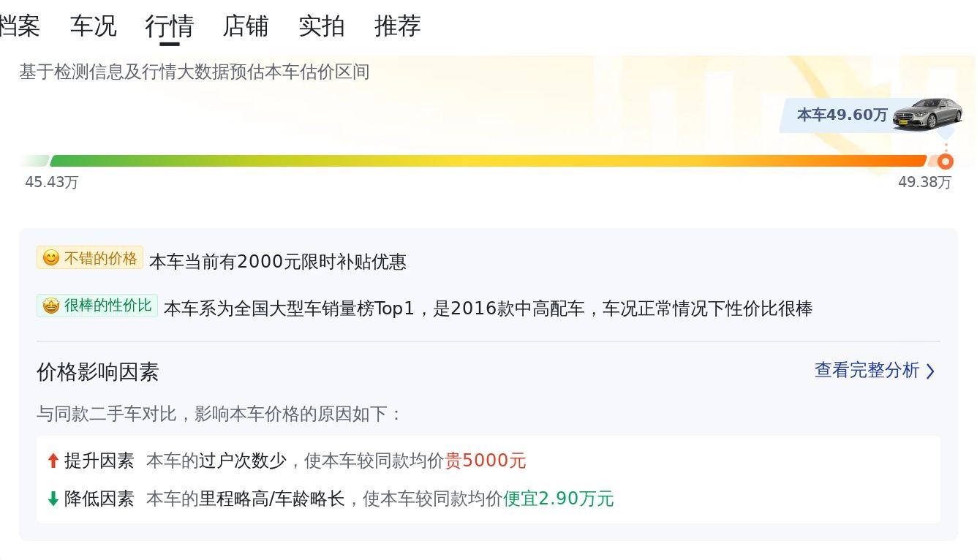Click the 本车49.60万 price bubble
The height and width of the screenshot is (560, 977).
pyautogui.click(x=842, y=115)
